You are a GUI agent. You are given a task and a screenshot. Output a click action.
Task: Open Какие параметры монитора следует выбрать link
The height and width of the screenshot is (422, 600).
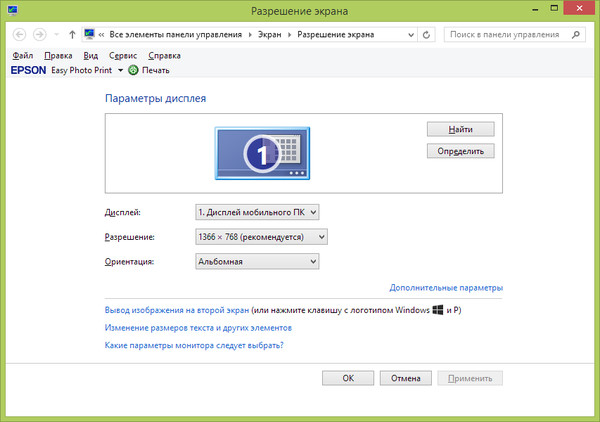[194, 345]
